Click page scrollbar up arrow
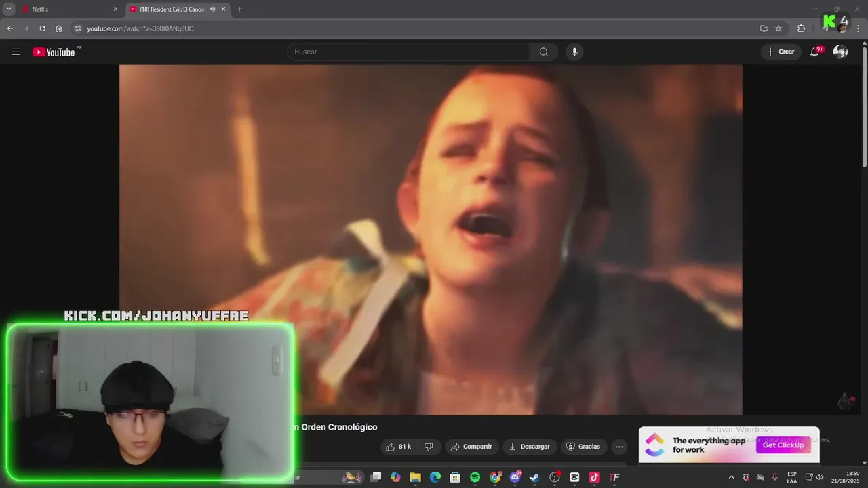Viewport: 868px width, 488px height. 864,44
